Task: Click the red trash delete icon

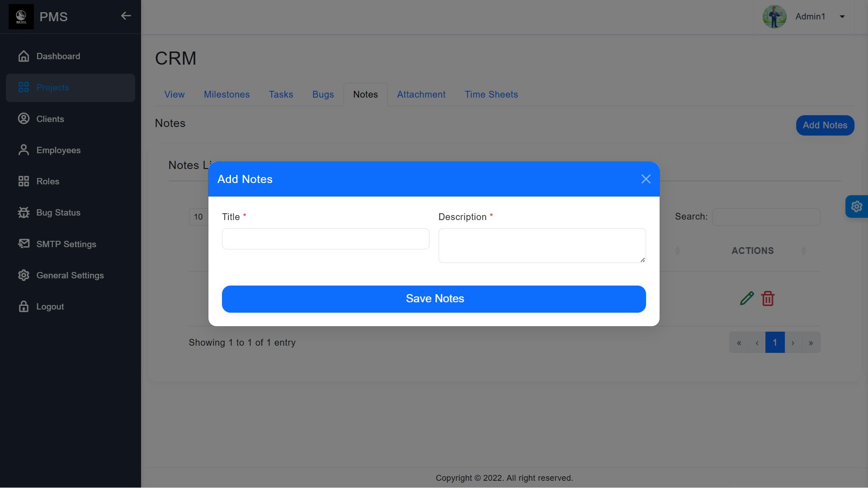Action: point(768,299)
